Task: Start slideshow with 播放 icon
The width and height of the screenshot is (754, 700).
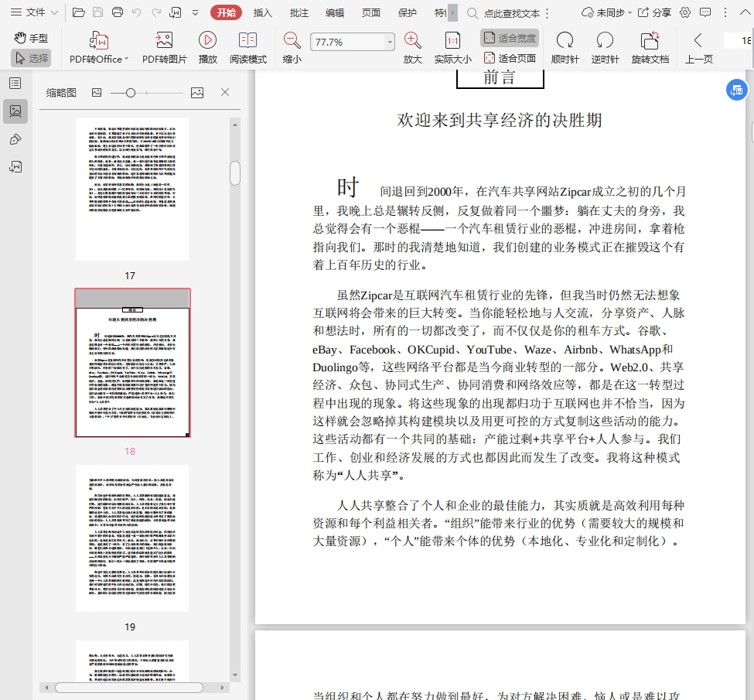Action: tap(207, 41)
